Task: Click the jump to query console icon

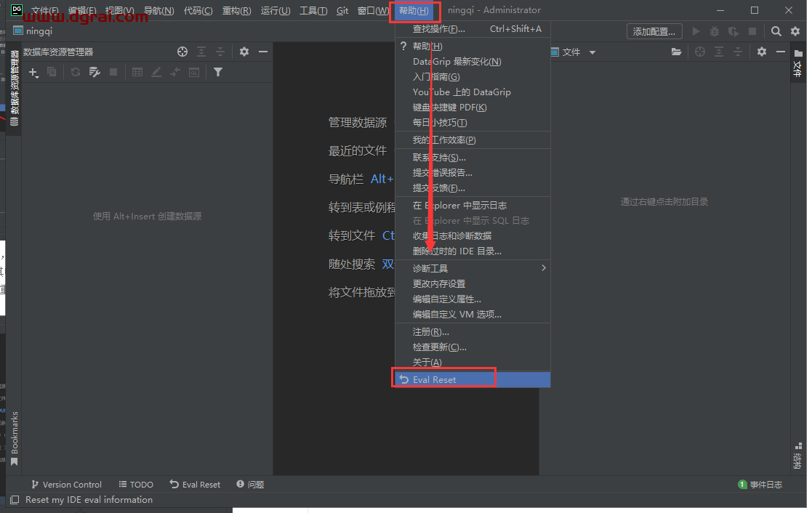Action: tap(175, 72)
